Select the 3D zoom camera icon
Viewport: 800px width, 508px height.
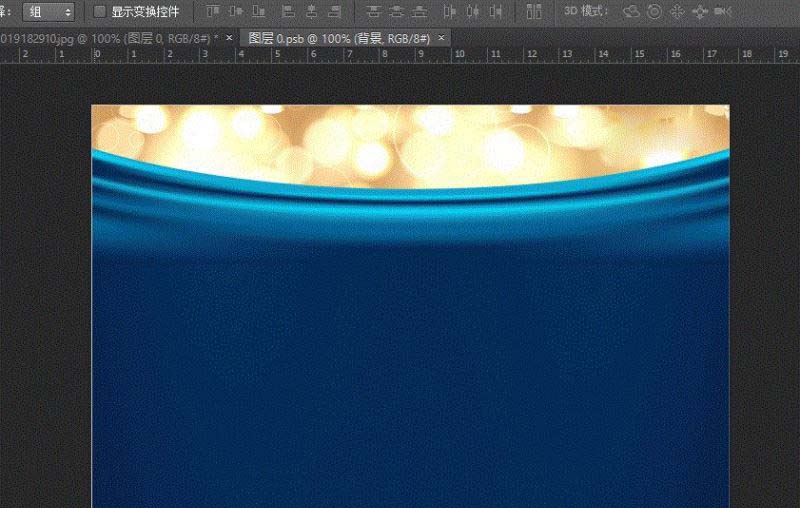[x=723, y=11]
